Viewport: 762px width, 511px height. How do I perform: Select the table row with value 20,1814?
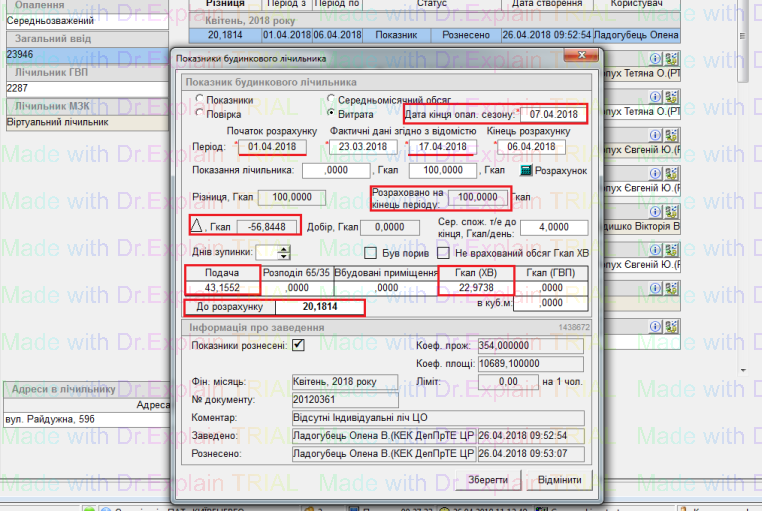(x=226, y=34)
